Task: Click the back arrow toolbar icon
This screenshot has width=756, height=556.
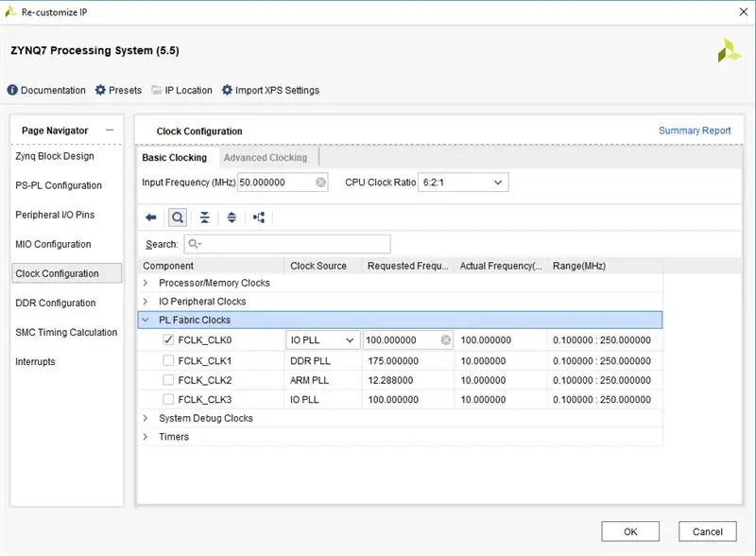Action: (151, 217)
